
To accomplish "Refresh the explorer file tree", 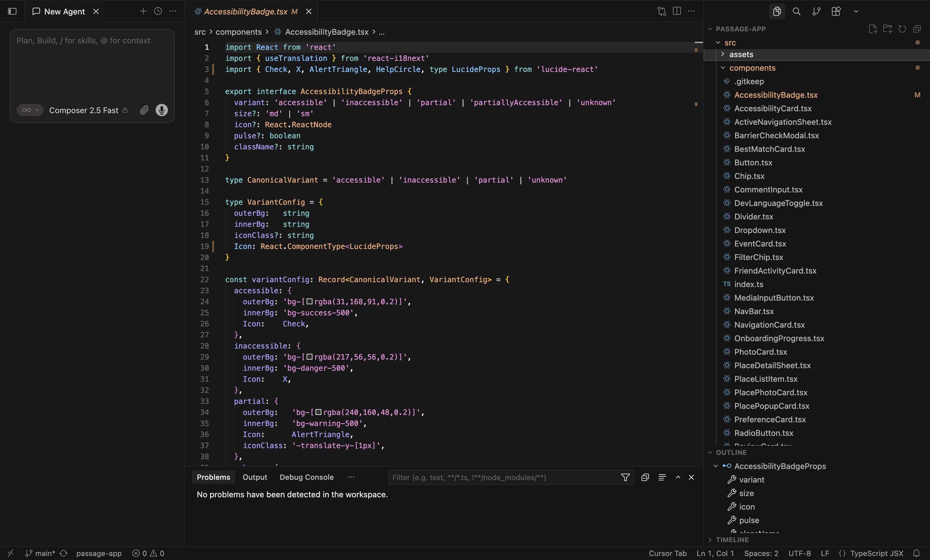I will point(902,29).
